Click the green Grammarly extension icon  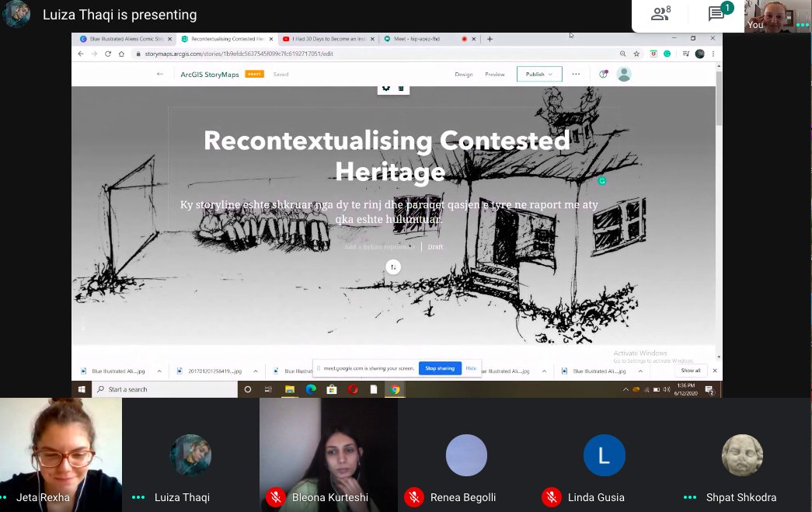[x=667, y=54]
